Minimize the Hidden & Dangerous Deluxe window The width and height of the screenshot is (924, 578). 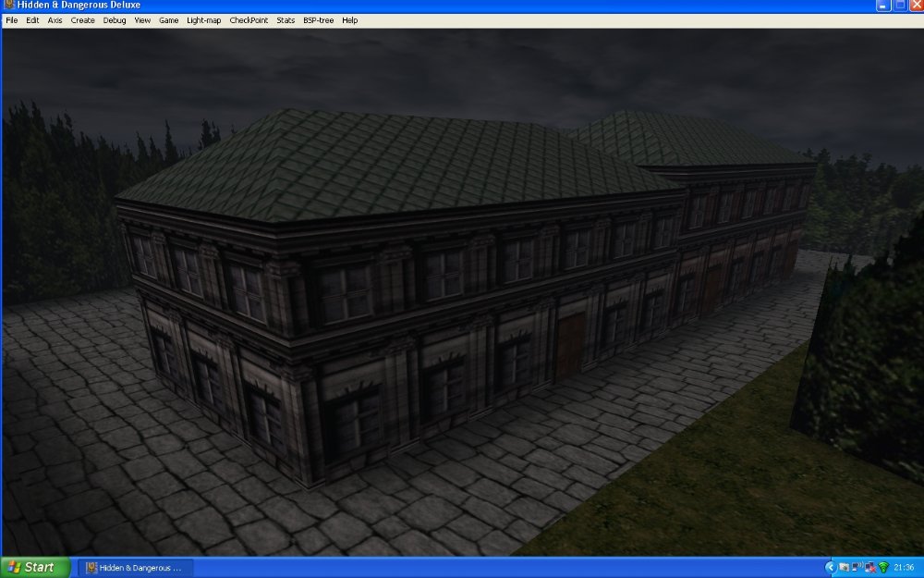pos(882,6)
